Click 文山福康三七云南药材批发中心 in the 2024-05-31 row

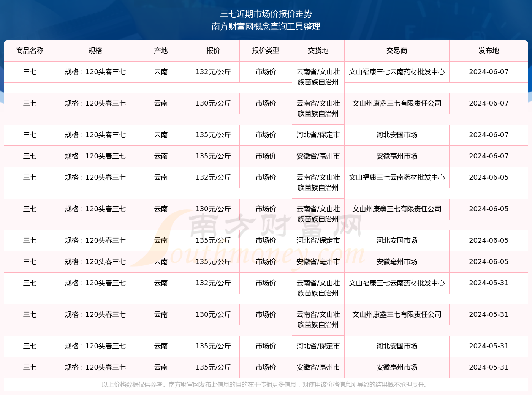click(397, 283)
